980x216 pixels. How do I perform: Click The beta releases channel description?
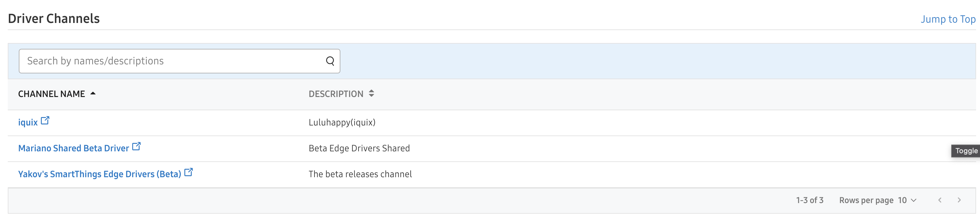(360, 174)
